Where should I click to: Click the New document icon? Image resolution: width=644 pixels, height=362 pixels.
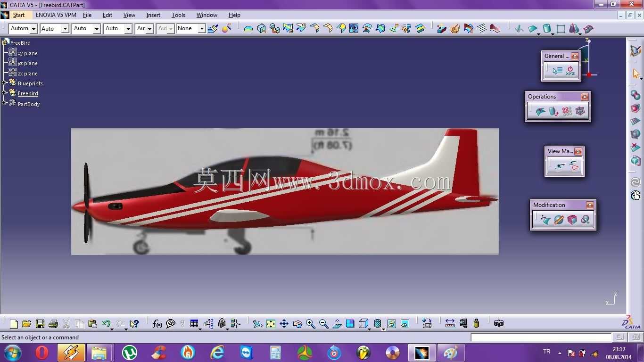[14, 324]
